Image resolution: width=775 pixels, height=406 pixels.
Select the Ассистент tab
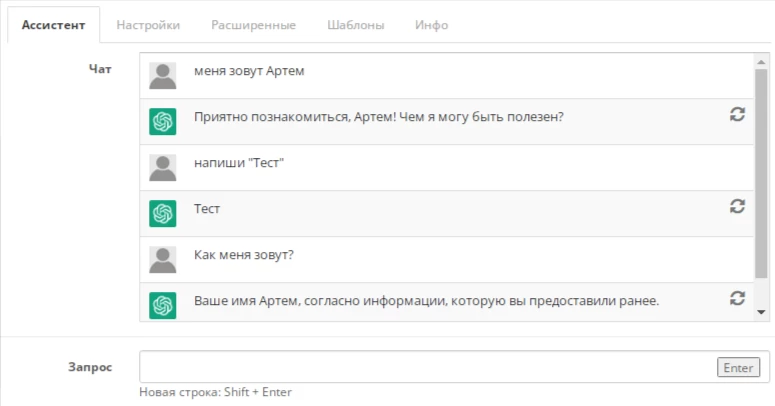pos(53,25)
